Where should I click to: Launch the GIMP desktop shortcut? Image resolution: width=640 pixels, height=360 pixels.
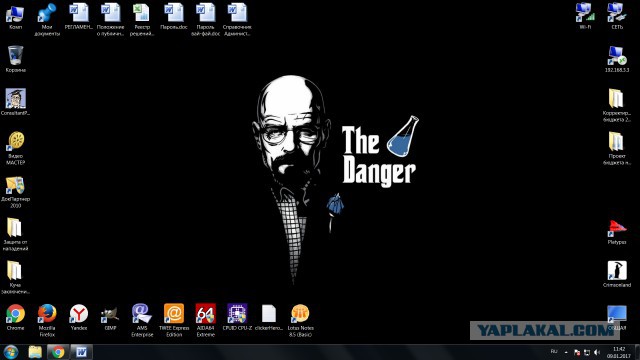tap(110, 317)
